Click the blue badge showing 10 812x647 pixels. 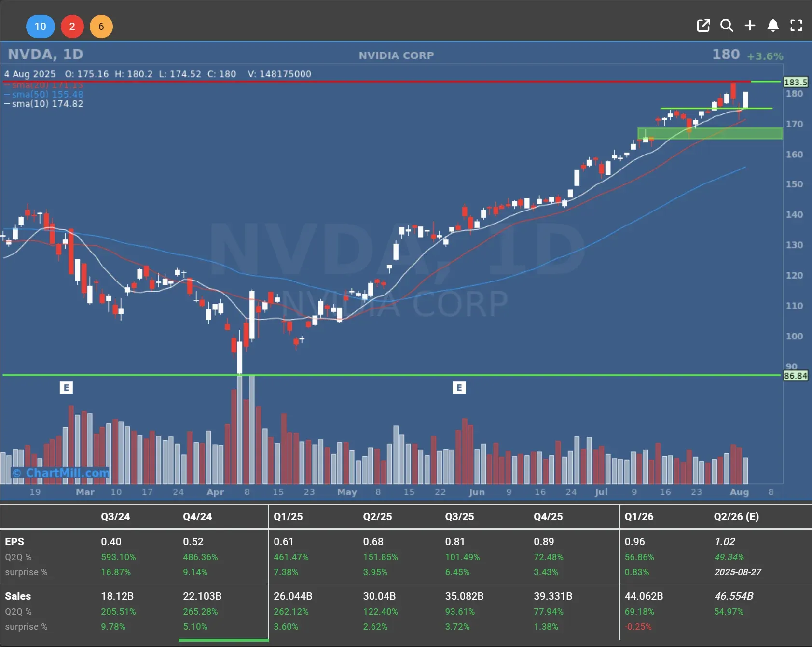40,26
